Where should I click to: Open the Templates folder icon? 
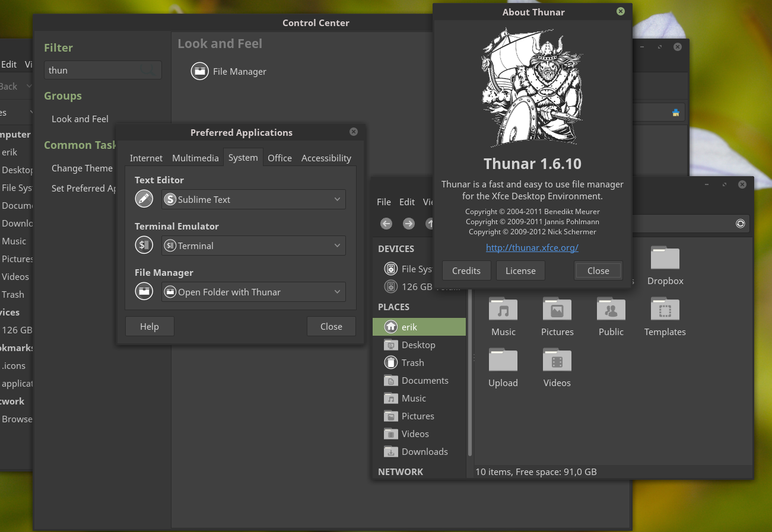(x=665, y=310)
